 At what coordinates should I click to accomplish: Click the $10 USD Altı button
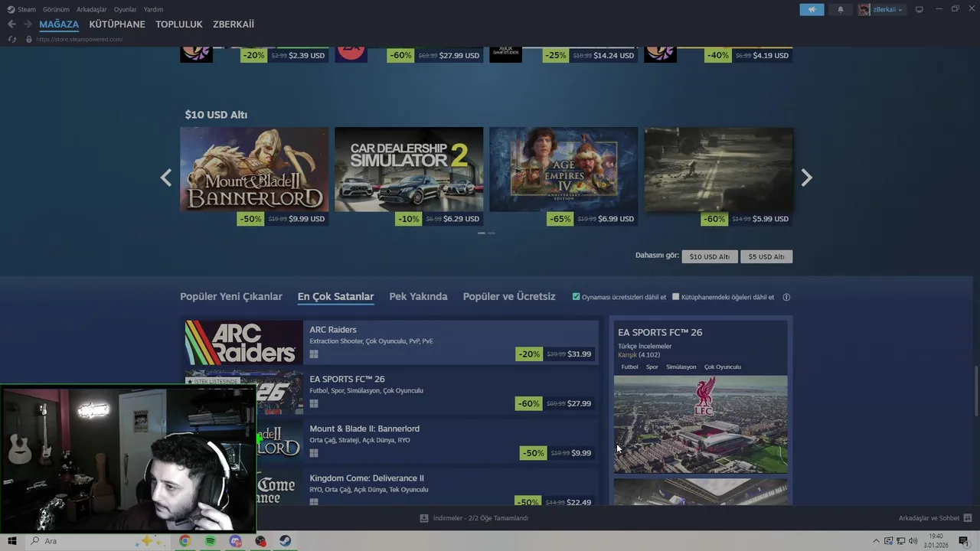[x=710, y=256]
